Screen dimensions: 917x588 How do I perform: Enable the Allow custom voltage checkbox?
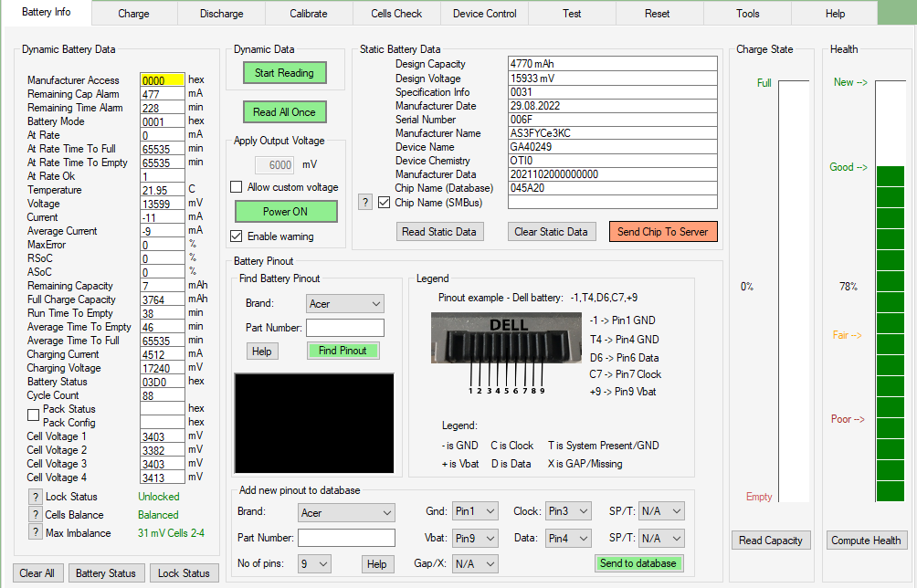coord(237,187)
